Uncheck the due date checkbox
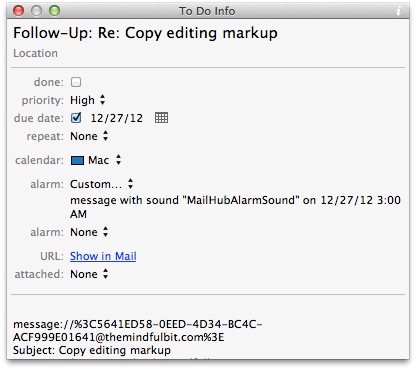 [76, 118]
